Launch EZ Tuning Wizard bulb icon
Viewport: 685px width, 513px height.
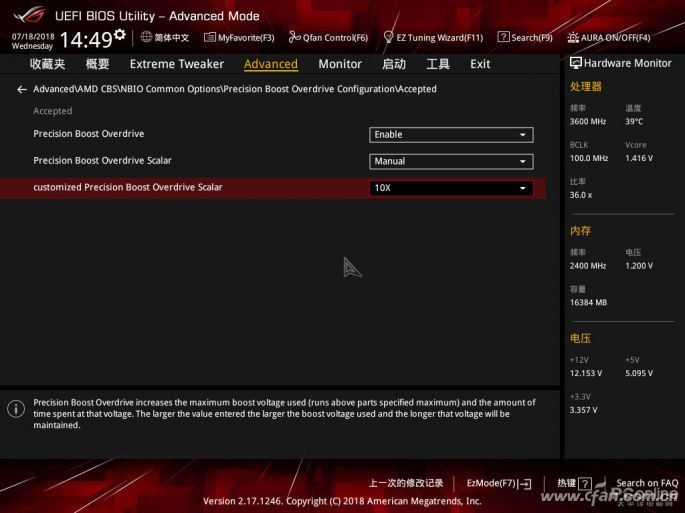point(388,37)
